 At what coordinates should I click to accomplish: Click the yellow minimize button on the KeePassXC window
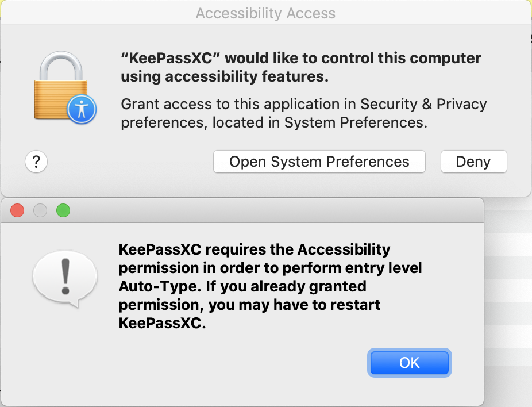(x=40, y=210)
